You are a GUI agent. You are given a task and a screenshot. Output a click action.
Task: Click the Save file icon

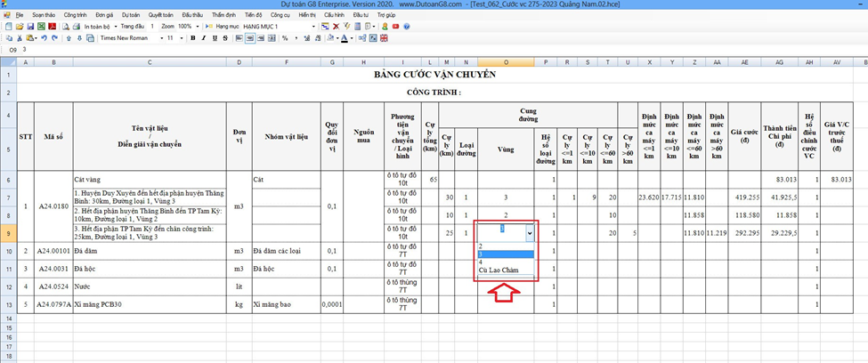click(29, 27)
